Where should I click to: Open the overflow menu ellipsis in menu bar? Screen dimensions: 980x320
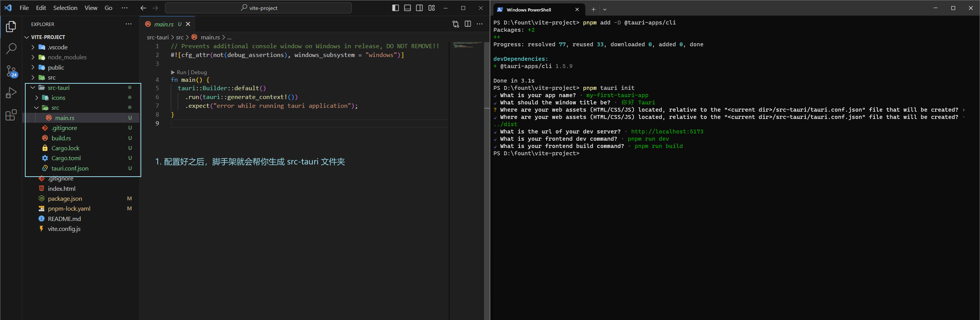[x=124, y=8]
